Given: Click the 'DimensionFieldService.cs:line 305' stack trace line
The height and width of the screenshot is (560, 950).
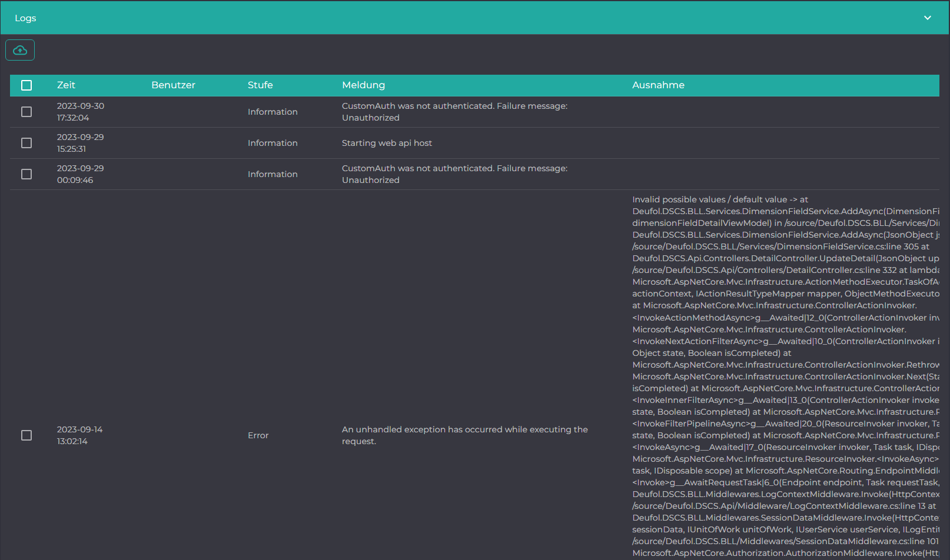Looking at the screenshot, I should [x=780, y=246].
